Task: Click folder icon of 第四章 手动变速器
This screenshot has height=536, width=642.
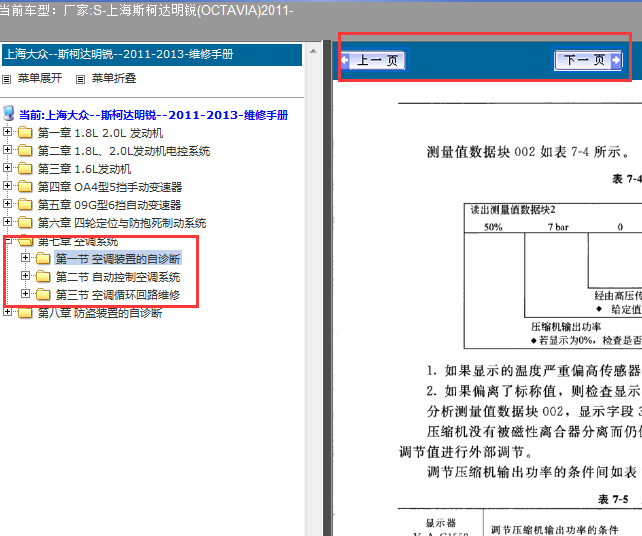Action: [x=25, y=187]
